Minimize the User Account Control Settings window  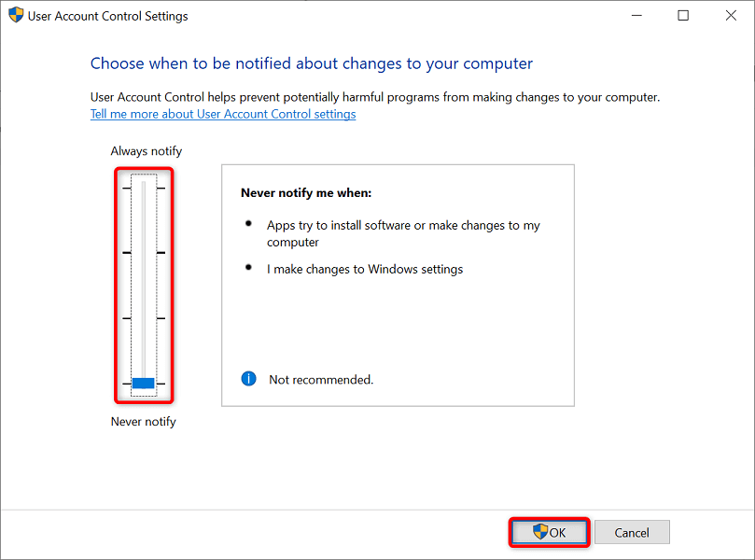tap(637, 16)
